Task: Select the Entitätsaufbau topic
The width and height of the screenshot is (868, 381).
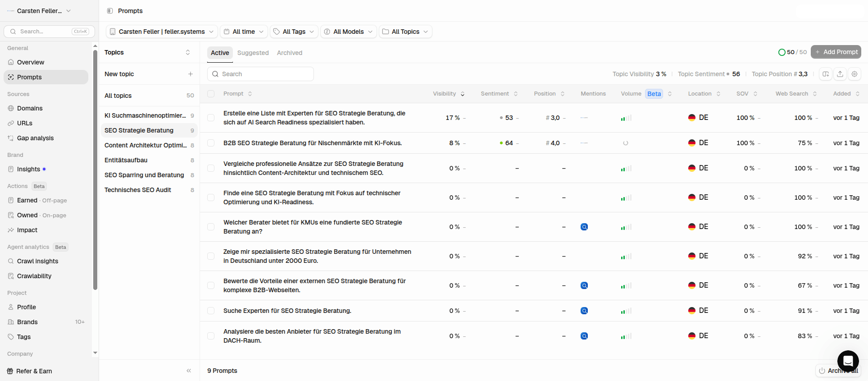Action: [149, 160]
